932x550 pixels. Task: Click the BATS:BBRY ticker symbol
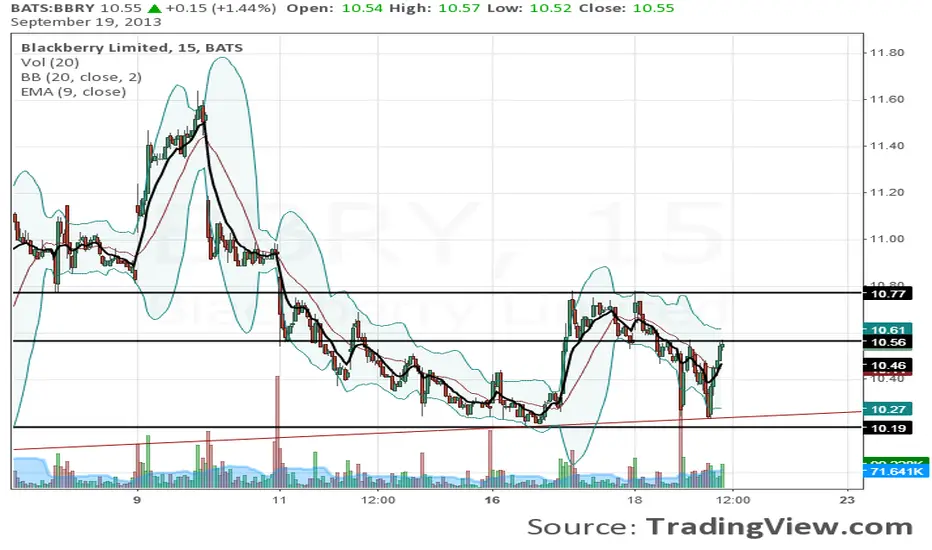tap(53, 8)
